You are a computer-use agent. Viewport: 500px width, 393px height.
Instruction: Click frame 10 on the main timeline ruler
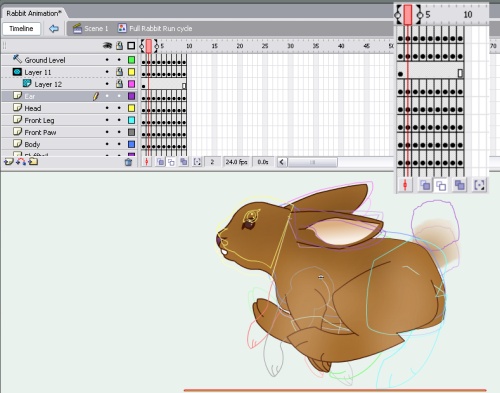point(189,46)
